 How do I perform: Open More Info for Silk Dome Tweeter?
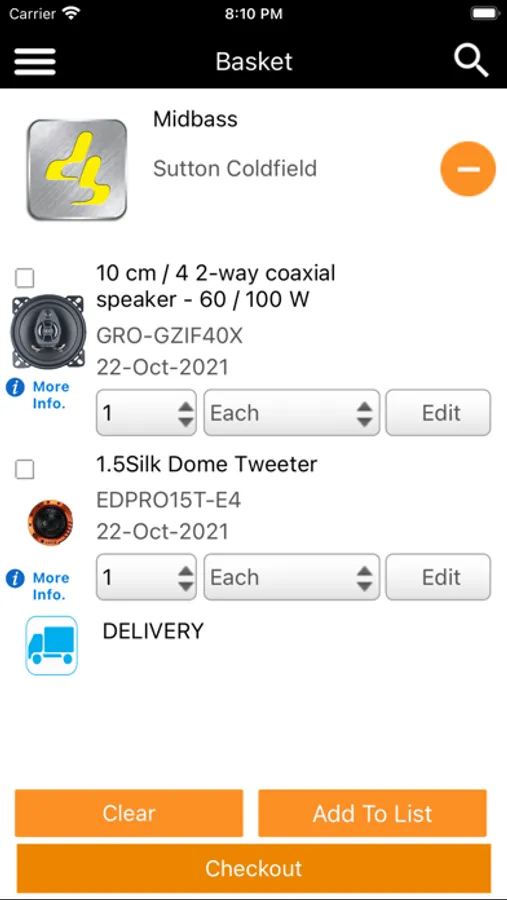[x=38, y=586]
